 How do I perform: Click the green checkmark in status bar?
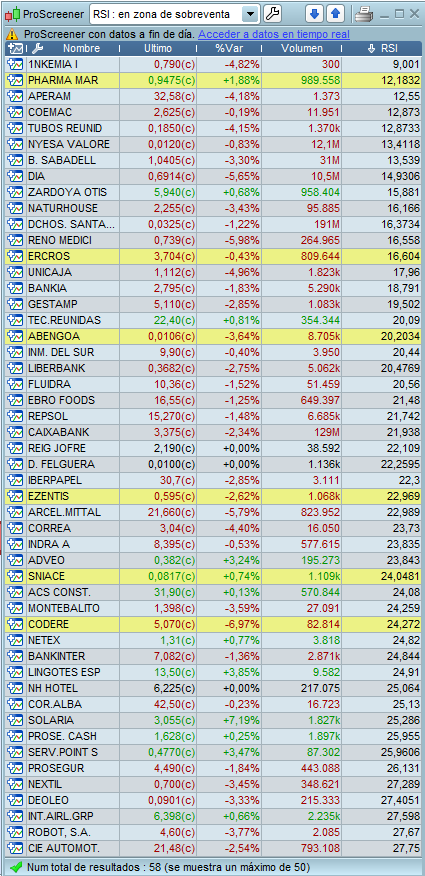(16, 867)
